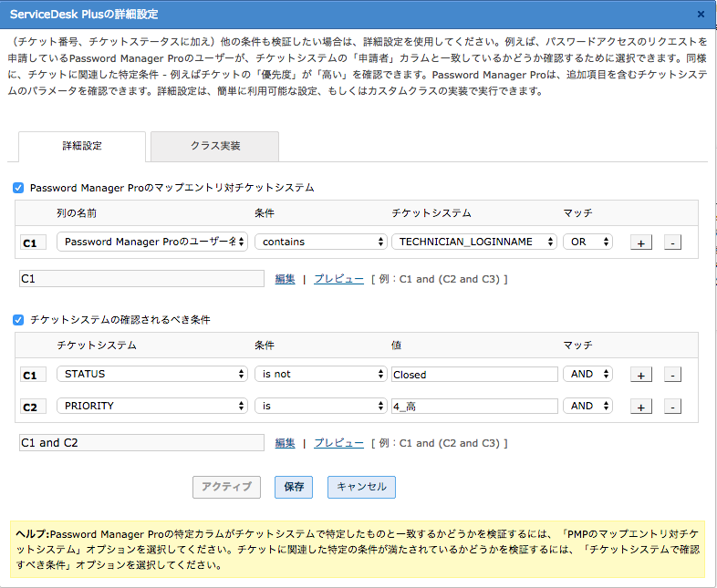Toggle チケットシステムの確認されるべき条件 checkbox
The image size is (717, 588).
pos(18,320)
